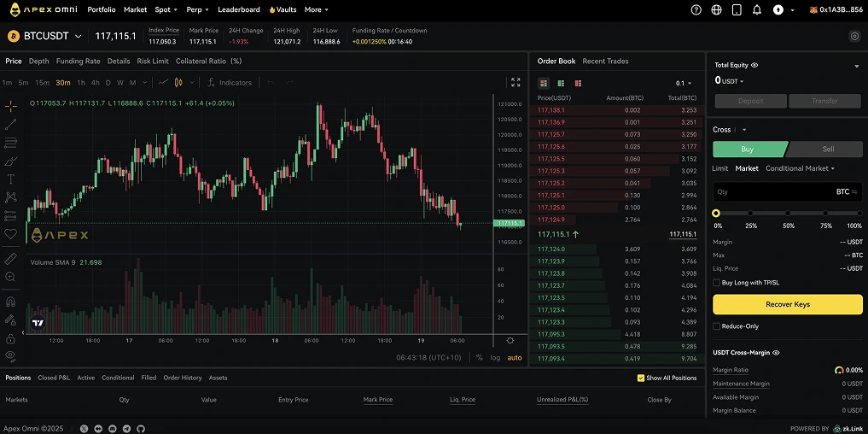Open Cross margin mode dropdown
This screenshot has width=868, height=434.
tap(730, 130)
